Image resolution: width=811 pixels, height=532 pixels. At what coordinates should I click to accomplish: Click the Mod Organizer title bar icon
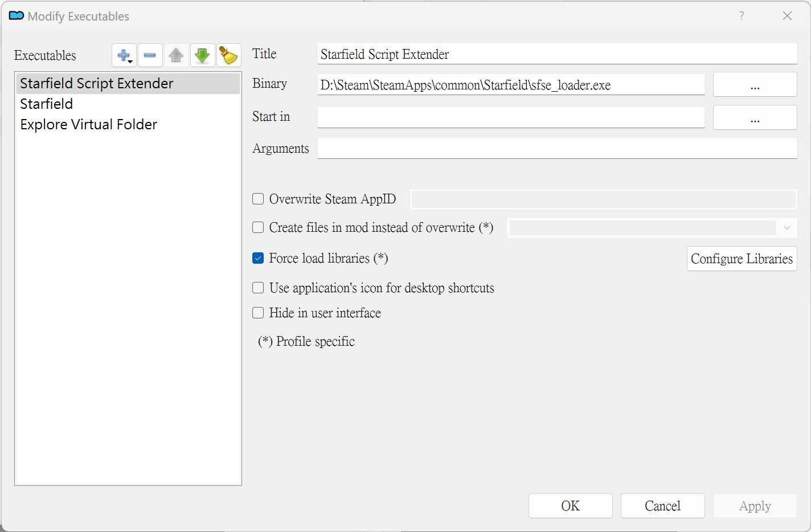coord(17,16)
